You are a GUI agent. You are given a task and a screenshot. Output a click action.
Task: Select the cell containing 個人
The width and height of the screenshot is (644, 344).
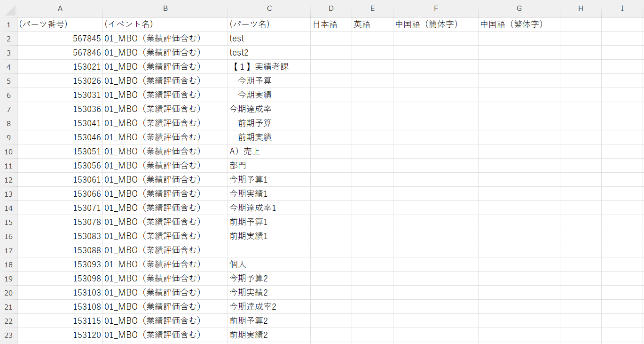tap(269, 264)
